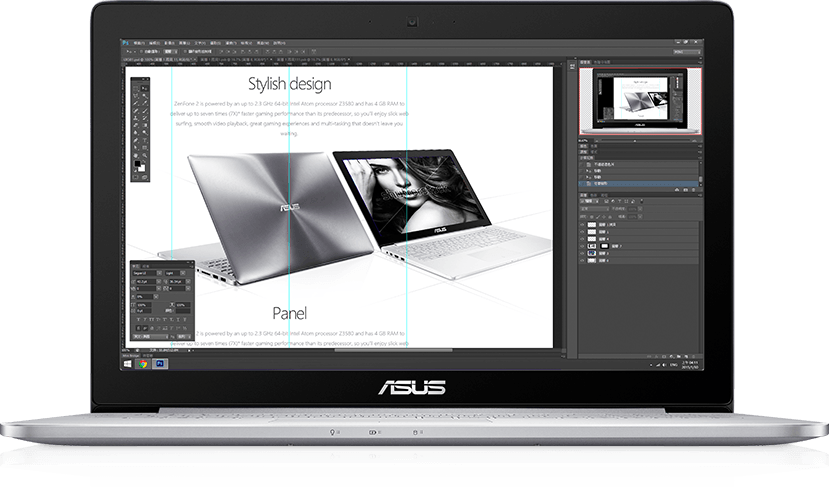Select the Rectangle shape tool
This screenshot has height=487, width=829.
coord(145,148)
